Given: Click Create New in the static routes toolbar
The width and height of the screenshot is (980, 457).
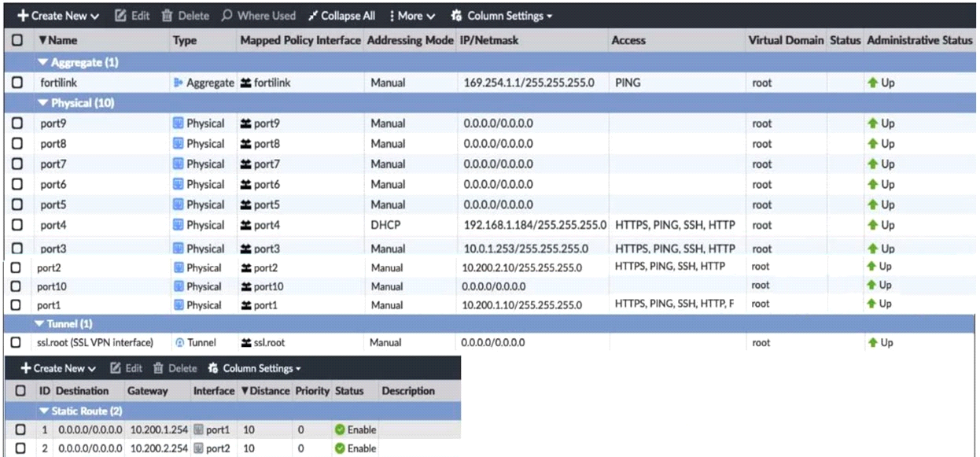Looking at the screenshot, I should 61,368.
